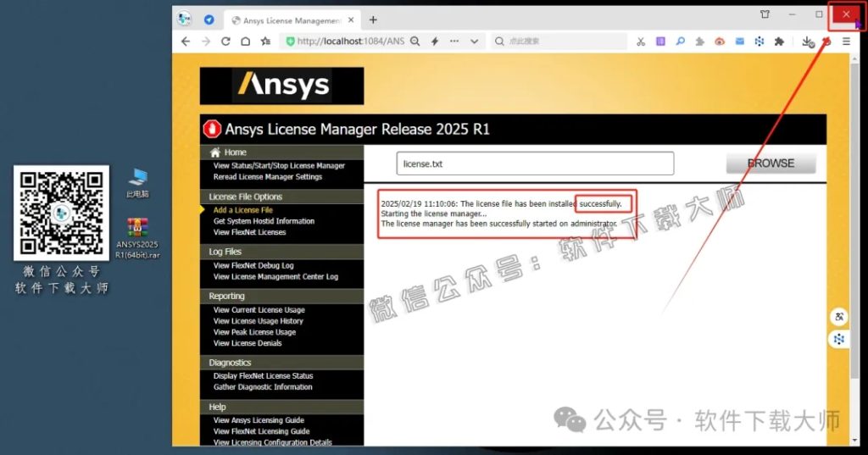Click the search box magnifier icon

tap(499, 42)
